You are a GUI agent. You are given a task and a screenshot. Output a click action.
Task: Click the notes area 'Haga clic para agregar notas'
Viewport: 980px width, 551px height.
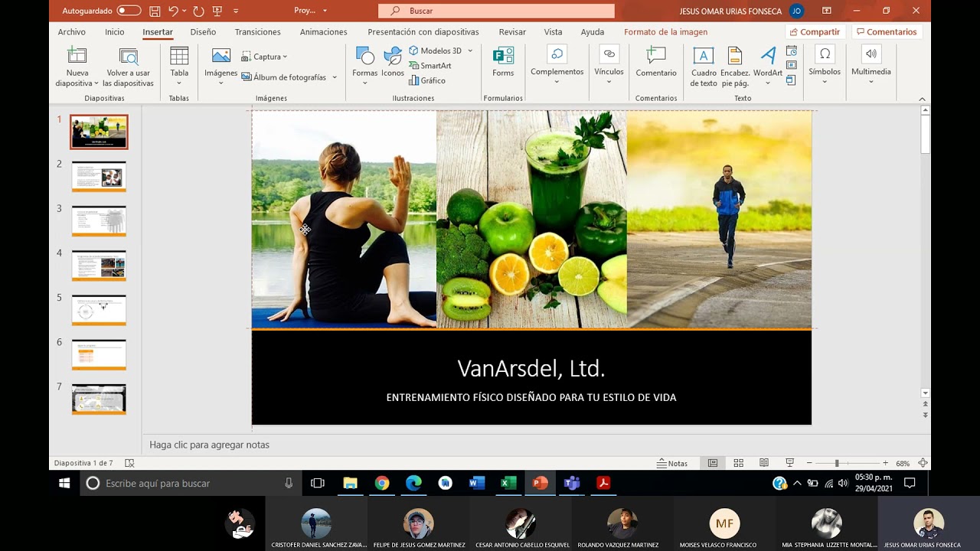(209, 445)
